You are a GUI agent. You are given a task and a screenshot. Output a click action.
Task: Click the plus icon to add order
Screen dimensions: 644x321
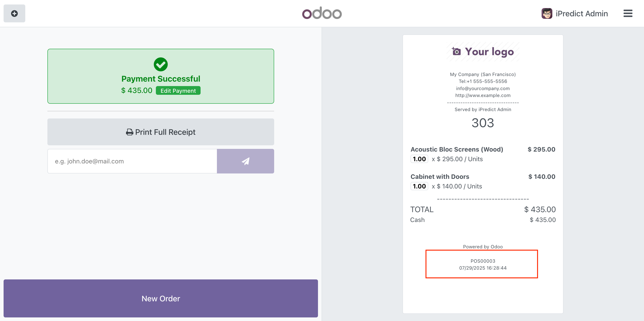point(14,13)
